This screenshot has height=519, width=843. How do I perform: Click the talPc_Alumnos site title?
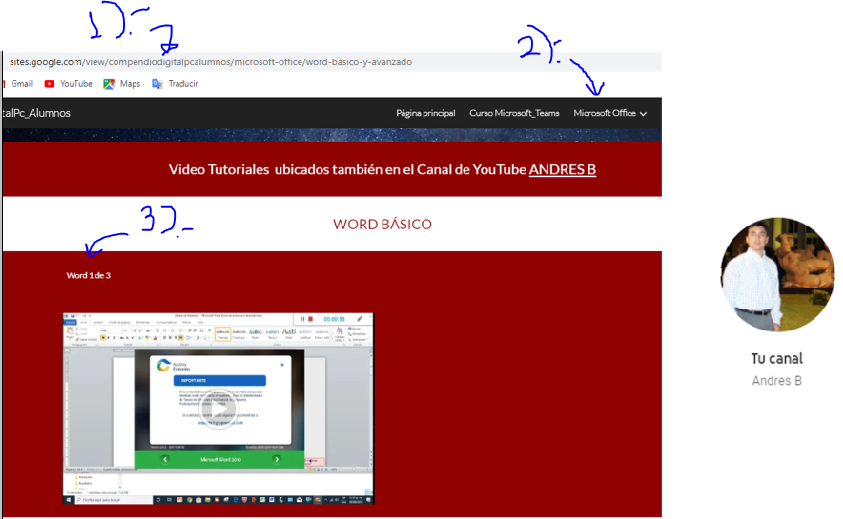point(37,113)
